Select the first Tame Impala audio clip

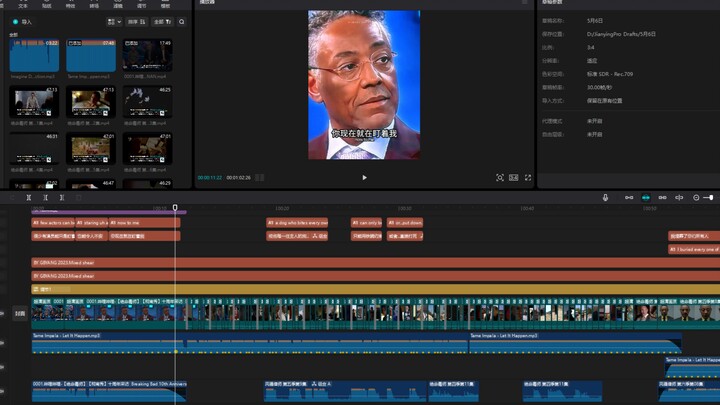pyautogui.click(x=250, y=343)
